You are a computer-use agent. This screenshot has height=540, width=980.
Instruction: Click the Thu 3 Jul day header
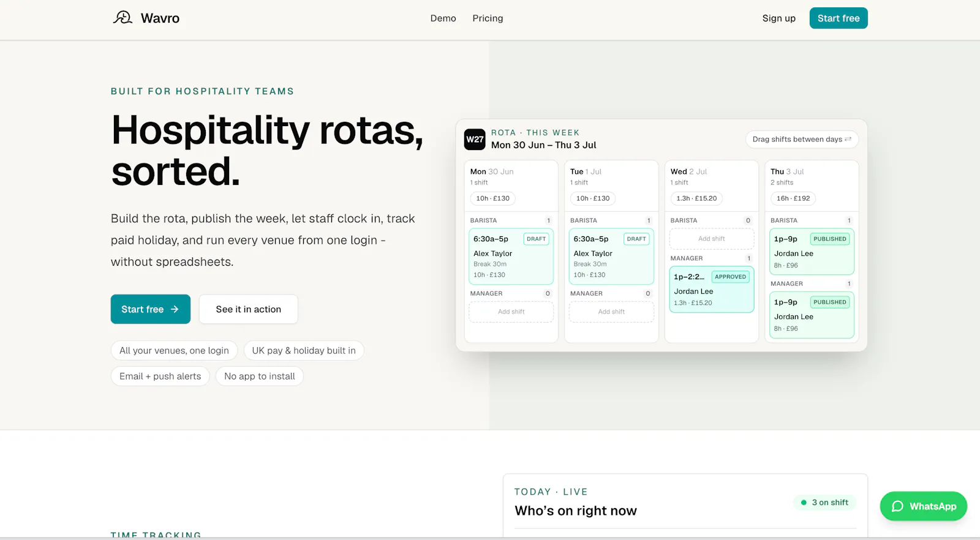coord(787,172)
